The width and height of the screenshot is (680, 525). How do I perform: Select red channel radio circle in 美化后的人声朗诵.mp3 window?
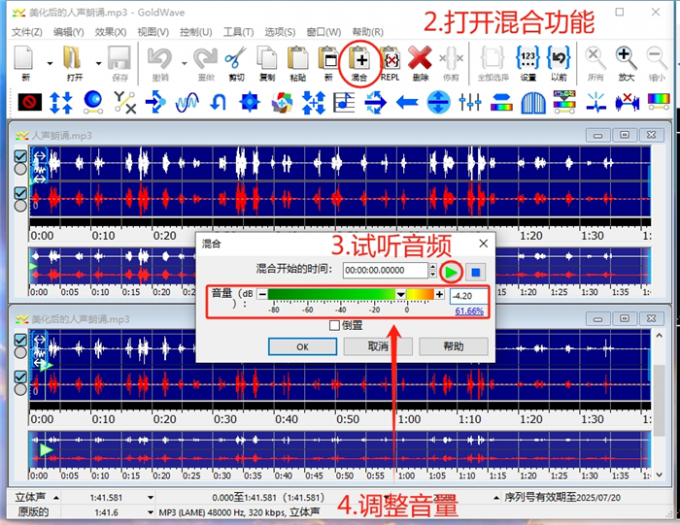click(20, 389)
